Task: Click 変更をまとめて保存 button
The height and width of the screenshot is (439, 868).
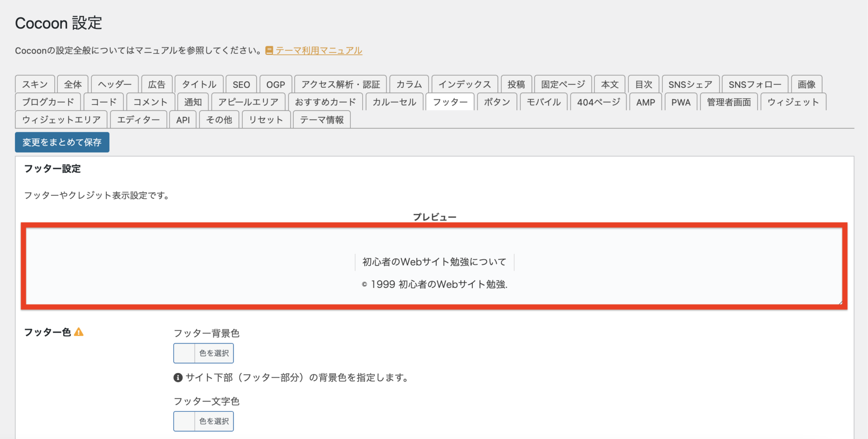Action: pyautogui.click(x=62, y=142)
